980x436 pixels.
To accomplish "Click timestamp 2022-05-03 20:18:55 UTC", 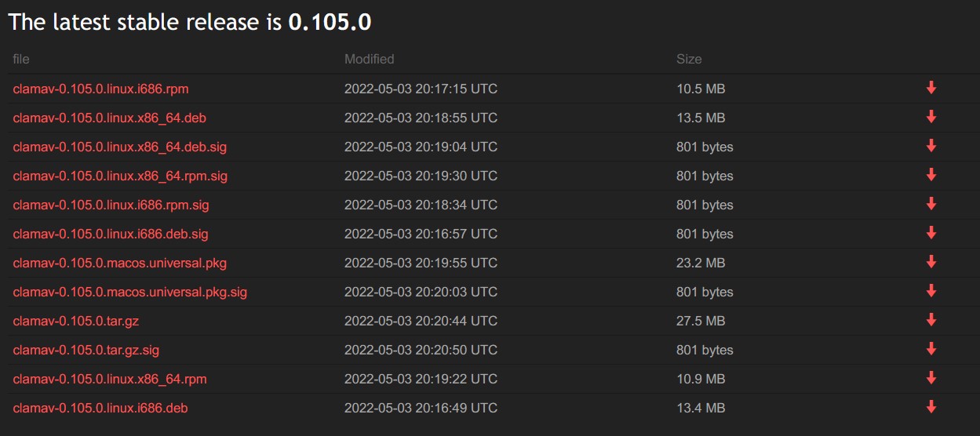I will (x=421, y=118).
